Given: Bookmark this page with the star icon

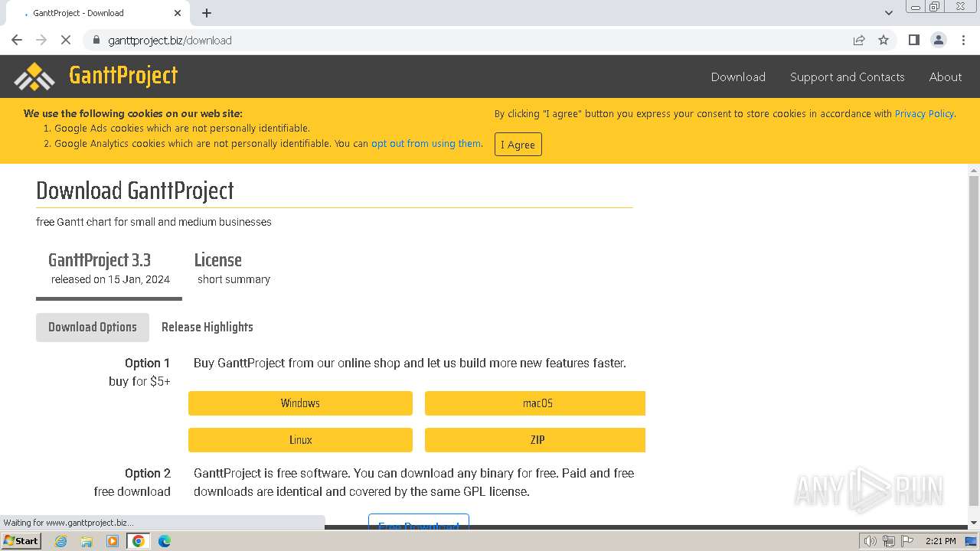Looking at the screenshot, I should (884, 41).
